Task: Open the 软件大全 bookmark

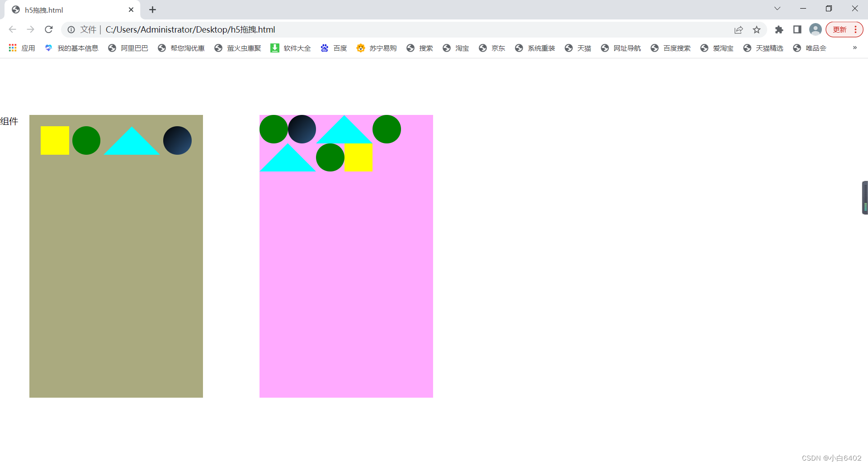Action: (291, 48)
